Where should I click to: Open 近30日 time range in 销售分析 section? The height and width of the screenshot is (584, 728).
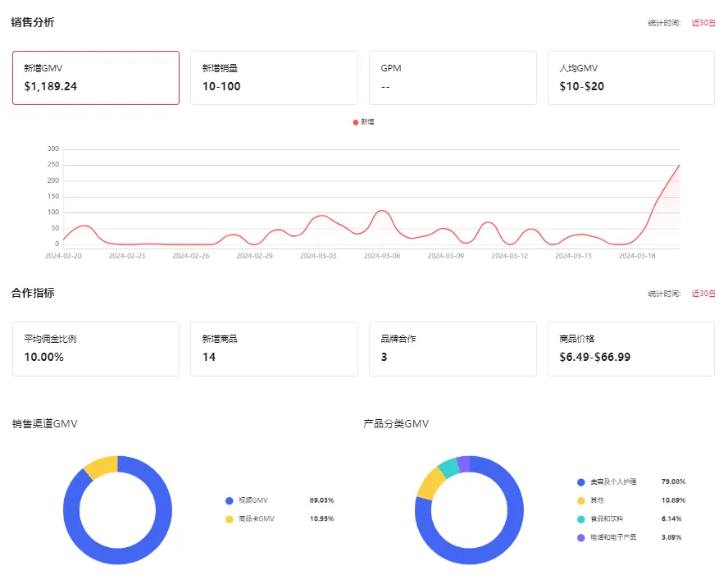[x=703, y=23]
